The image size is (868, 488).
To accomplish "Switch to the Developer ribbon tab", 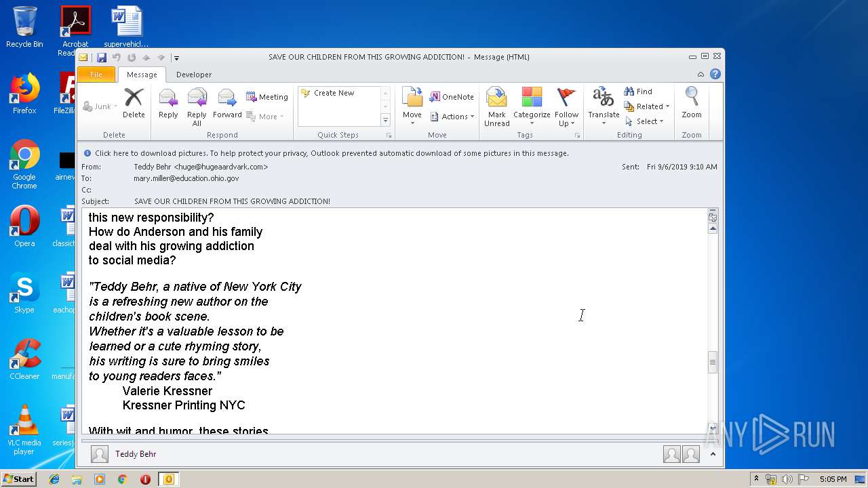I will [x=194, y=75].
